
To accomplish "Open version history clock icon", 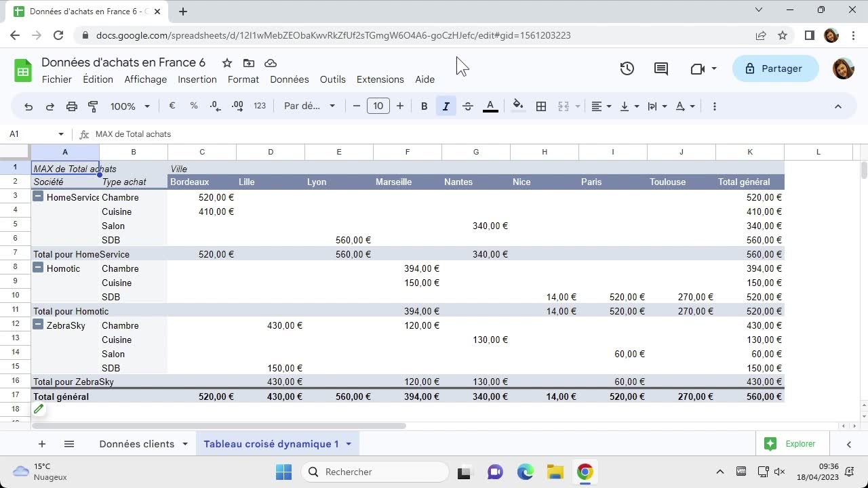I will pyautogui.click(x=627, y=68).
